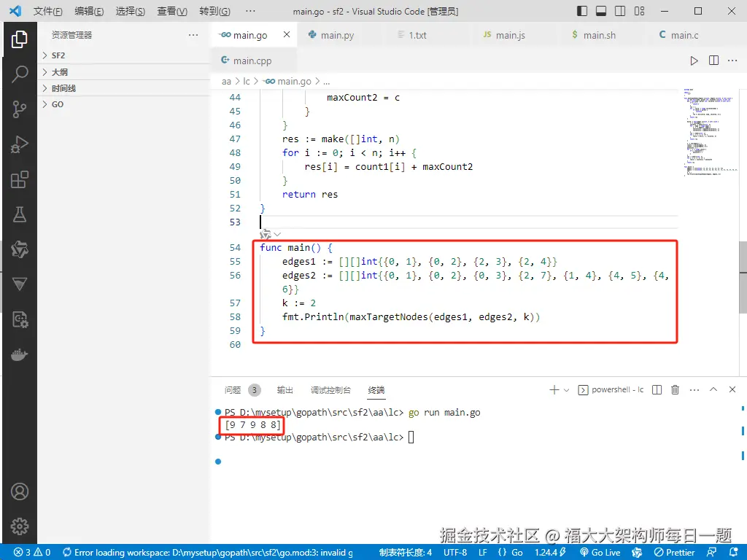747x560 pixels.
Task: Maximize the panel with up chevron
Action: (713, 389)
